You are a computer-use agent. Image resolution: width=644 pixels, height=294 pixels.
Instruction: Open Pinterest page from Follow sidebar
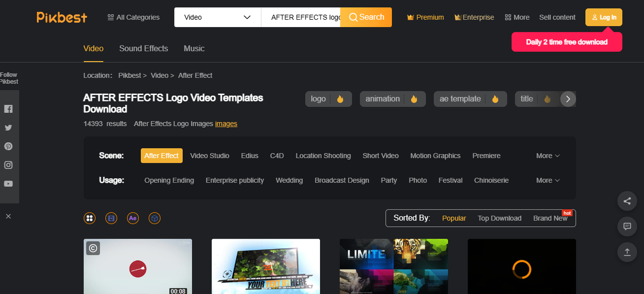[9, 146]
